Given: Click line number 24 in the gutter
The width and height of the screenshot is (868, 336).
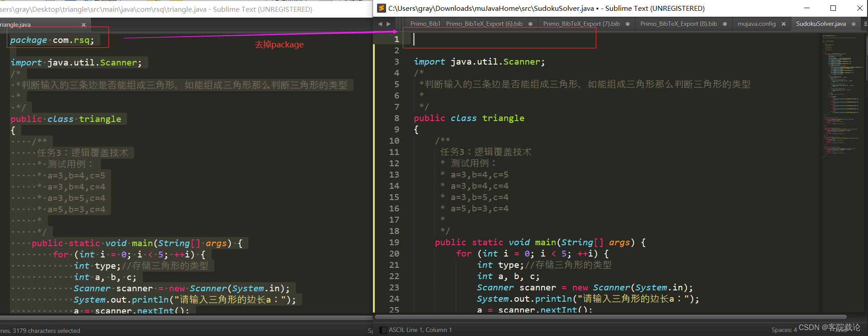Looking at the screenshot, I should (394, 299).
